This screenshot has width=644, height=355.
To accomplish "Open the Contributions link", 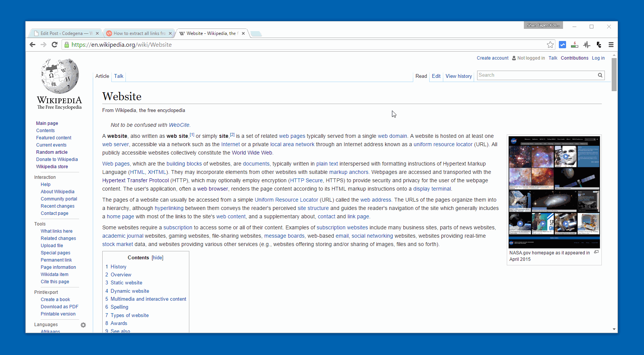I will coord(574,58).
